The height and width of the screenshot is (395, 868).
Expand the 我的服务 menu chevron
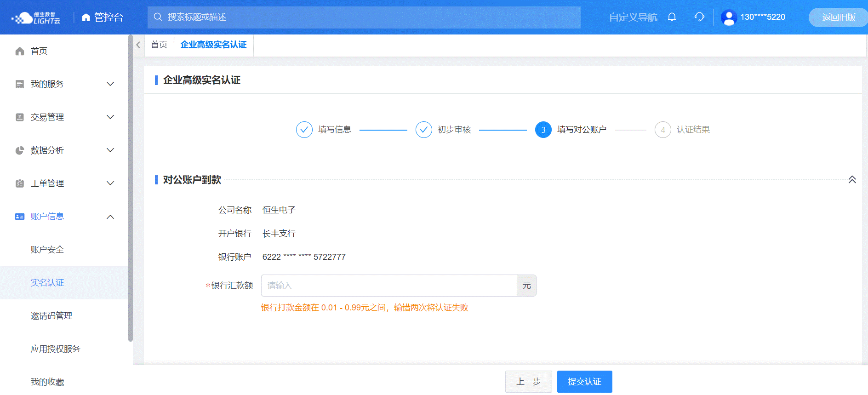pyautogui.click(x=110, y=84)
